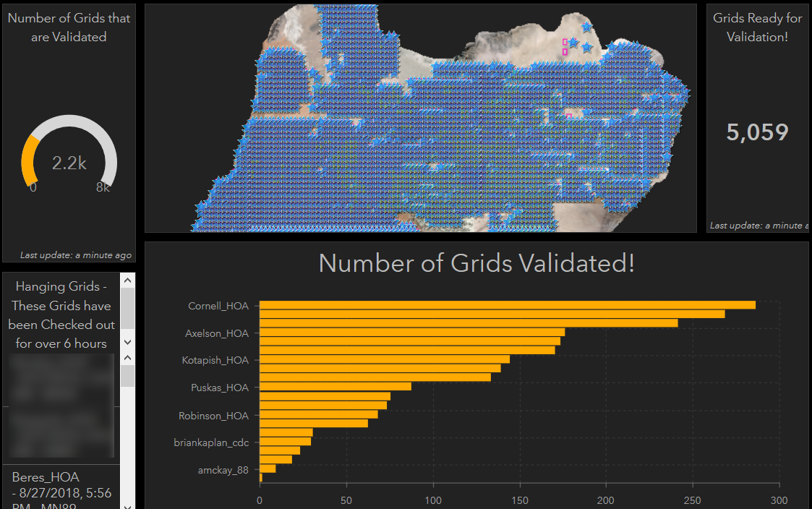Grab the scrollbar thumb in Hanging Grids title box
812x509 pixels.
(127, 307)
